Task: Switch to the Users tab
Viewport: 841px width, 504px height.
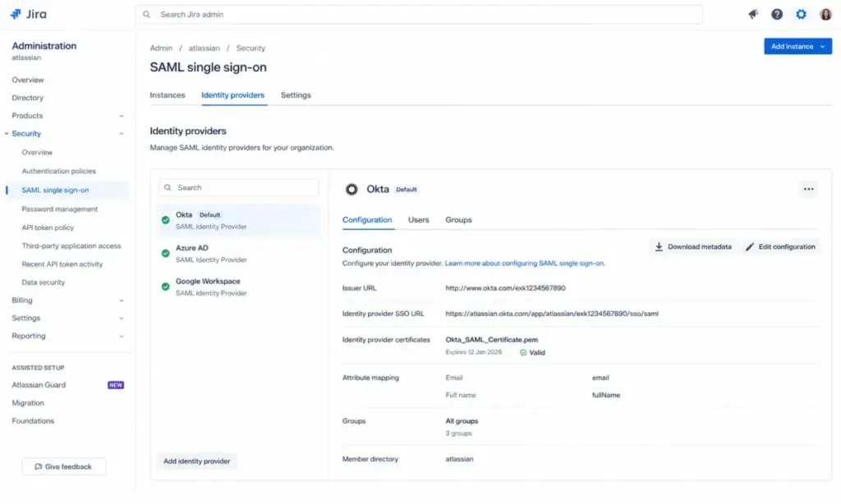Action: click(418, 220)
